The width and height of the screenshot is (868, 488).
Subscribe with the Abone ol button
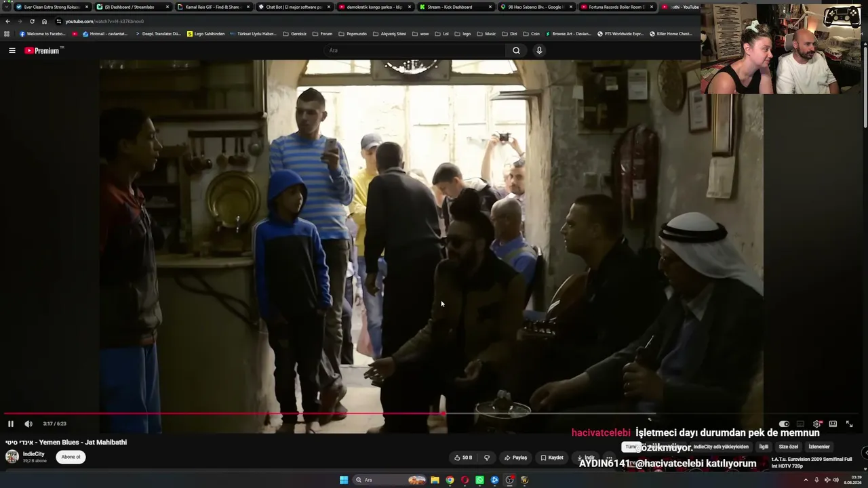tap(71, 457)
